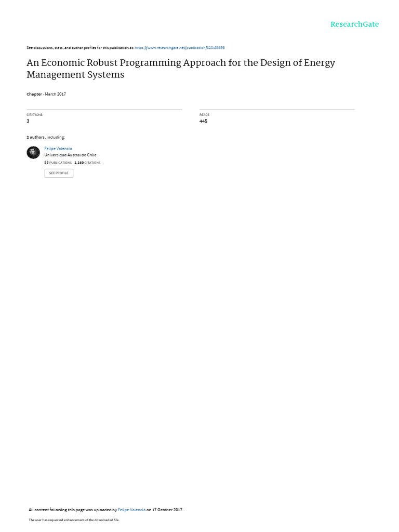
Task: Click the 17 October 2017 upload date
Action: (167, 510)
